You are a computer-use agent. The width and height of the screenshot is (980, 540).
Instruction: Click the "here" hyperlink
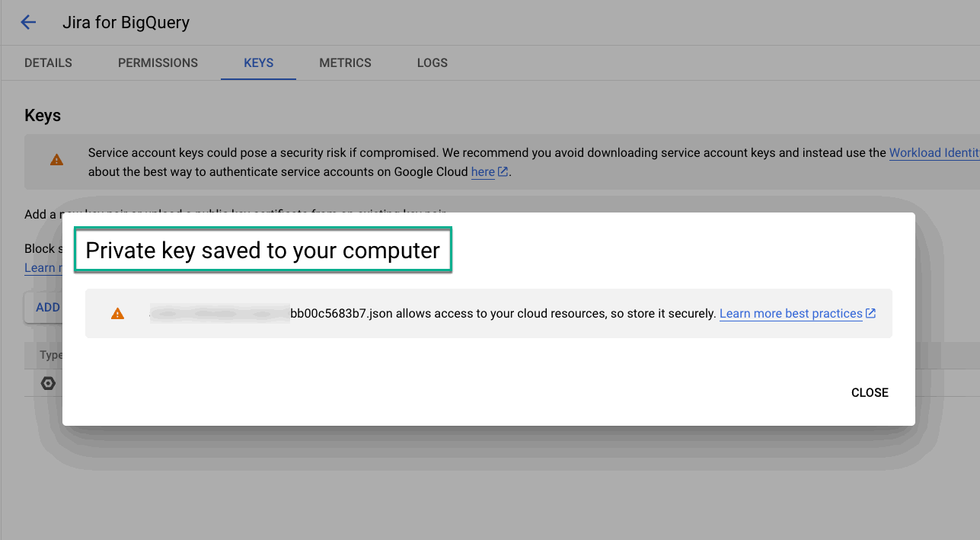click(x=482, y=171)
